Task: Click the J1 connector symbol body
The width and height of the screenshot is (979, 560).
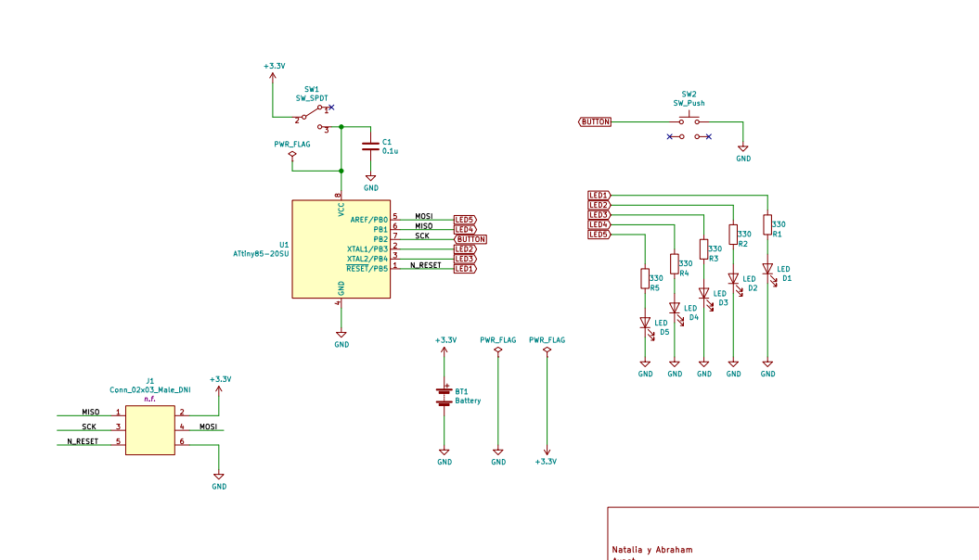Action: (149, 430)
